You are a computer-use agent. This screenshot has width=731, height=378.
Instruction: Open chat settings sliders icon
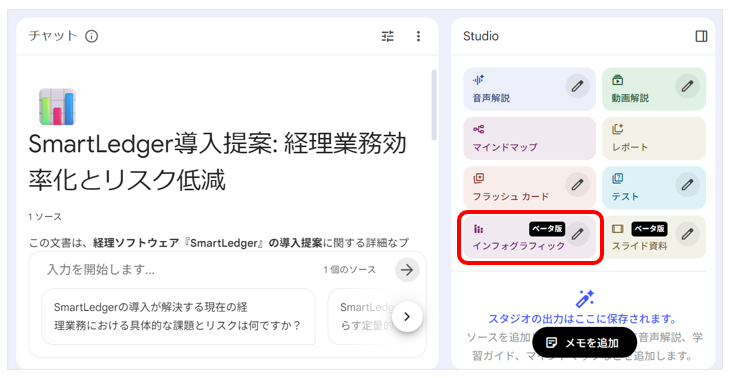(x=387, y=36)
